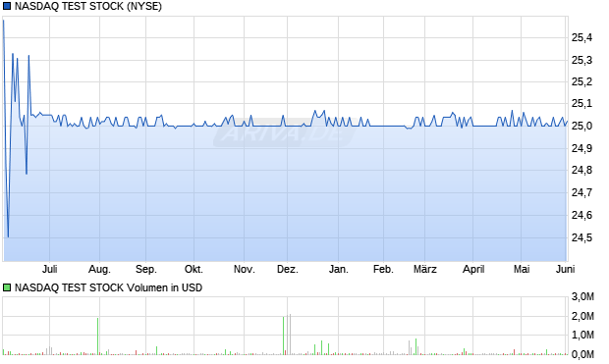Click the 0,0M volume axis label

pyautogui.click(x=582, y=354)
